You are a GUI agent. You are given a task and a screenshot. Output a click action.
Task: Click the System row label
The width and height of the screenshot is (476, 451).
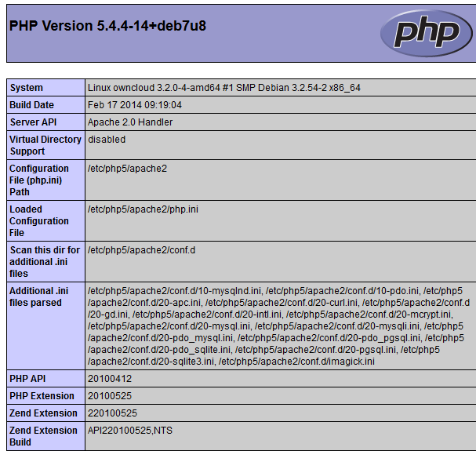tap(27, 88)
